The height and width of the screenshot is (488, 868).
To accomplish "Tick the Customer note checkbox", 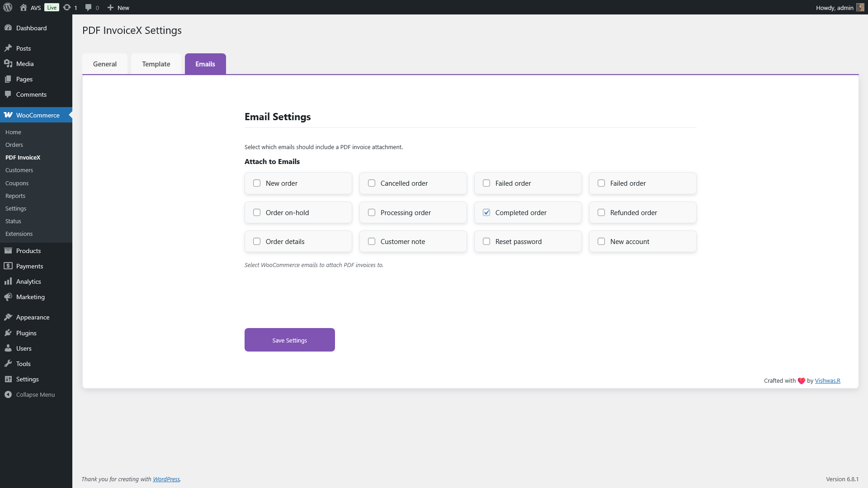I will [372, 241].
